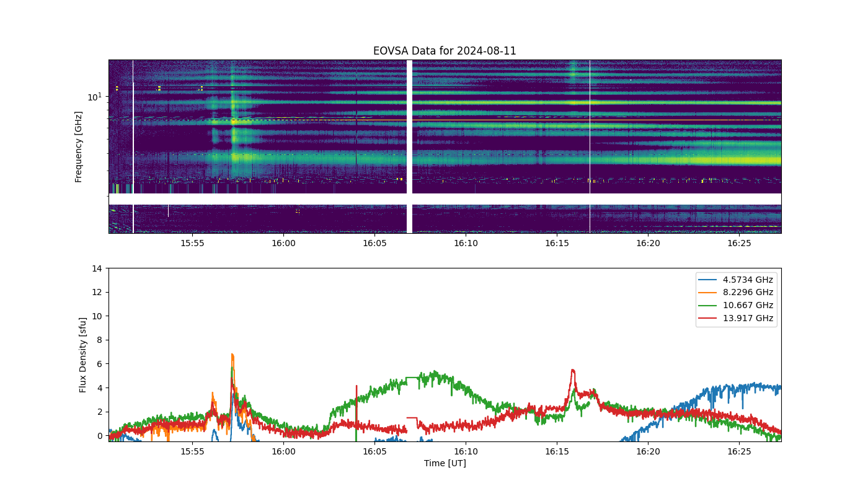Click the 16:15 tick label under the flux plot
Viewport: 868px width, 496px height.
tap(557, 451)
